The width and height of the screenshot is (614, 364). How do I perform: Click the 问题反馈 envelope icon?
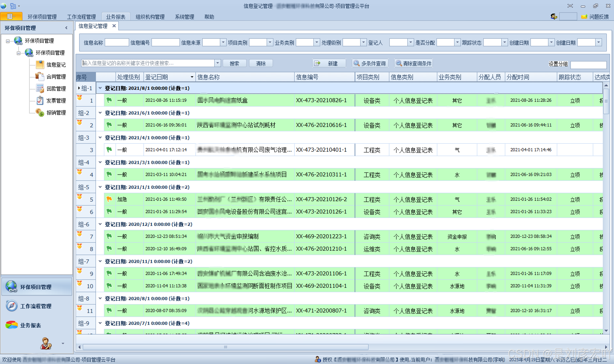point(584,17)
